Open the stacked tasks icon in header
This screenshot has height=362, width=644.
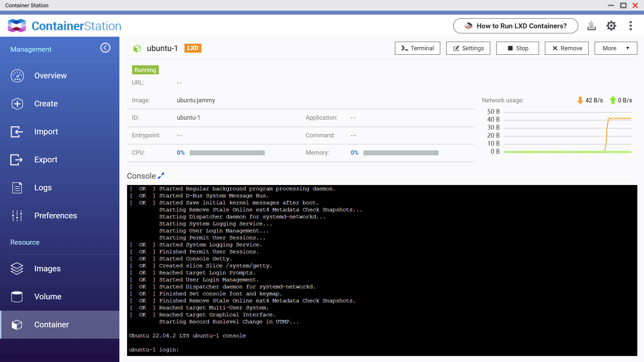(x=591, y=26)
